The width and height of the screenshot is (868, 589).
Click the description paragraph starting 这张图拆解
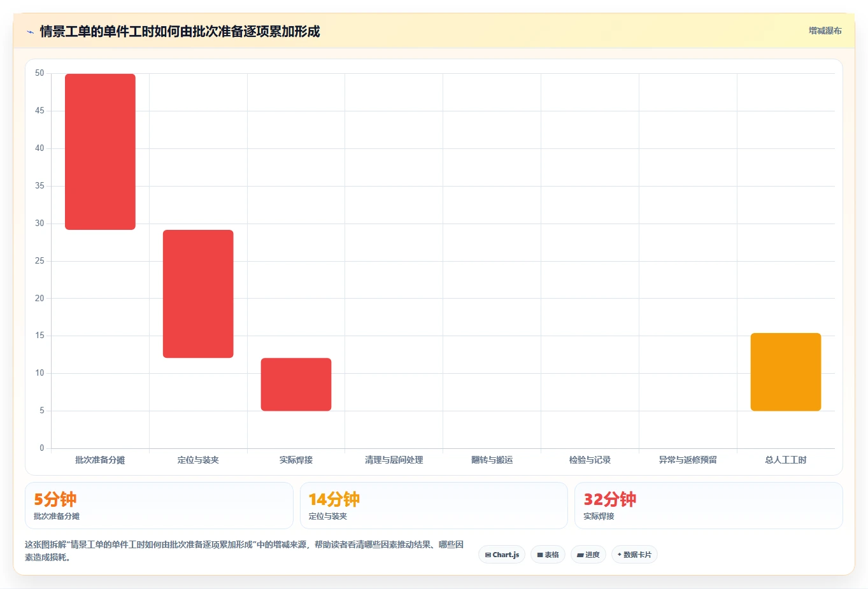click(x=245, y=551)
